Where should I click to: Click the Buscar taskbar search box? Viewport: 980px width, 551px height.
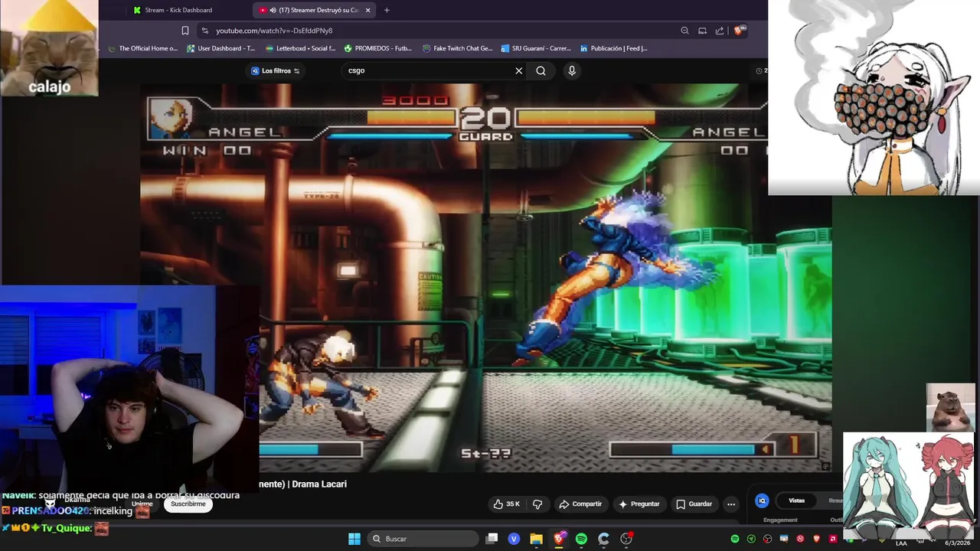point(423,539)
